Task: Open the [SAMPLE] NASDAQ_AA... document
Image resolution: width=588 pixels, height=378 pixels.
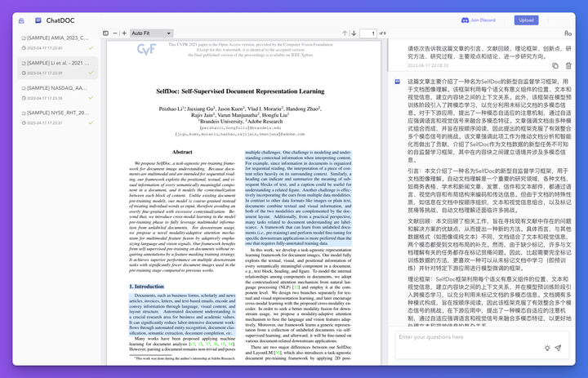Action: 58,92
